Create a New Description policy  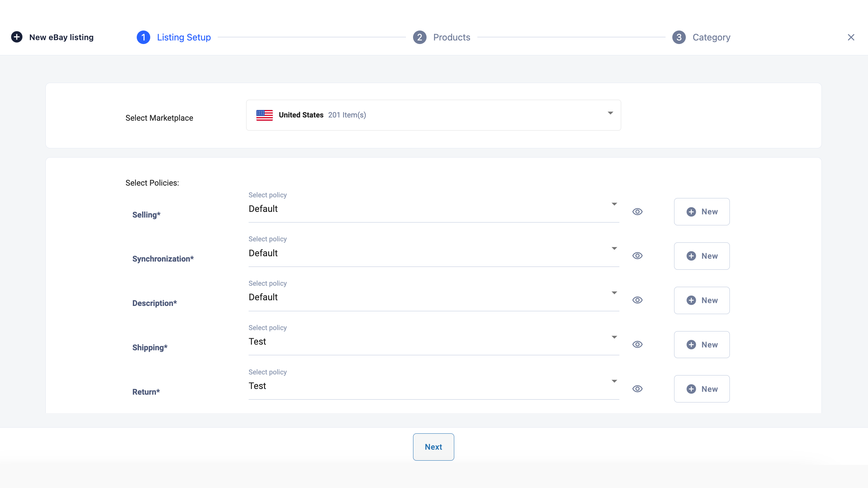(702, 300)
